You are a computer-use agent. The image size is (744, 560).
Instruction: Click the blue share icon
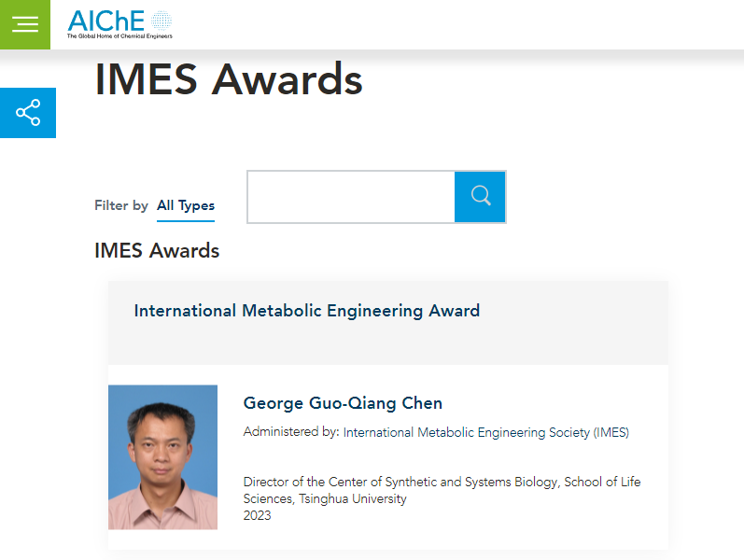(28, 113)
